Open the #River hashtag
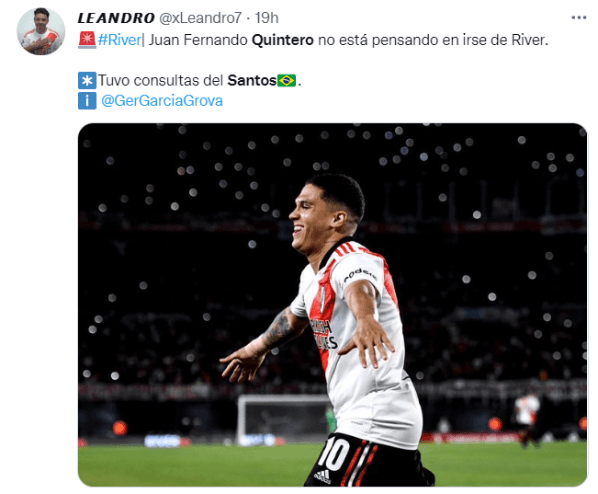The height and width of the screenshot is (494, 598). coord(119,40)
